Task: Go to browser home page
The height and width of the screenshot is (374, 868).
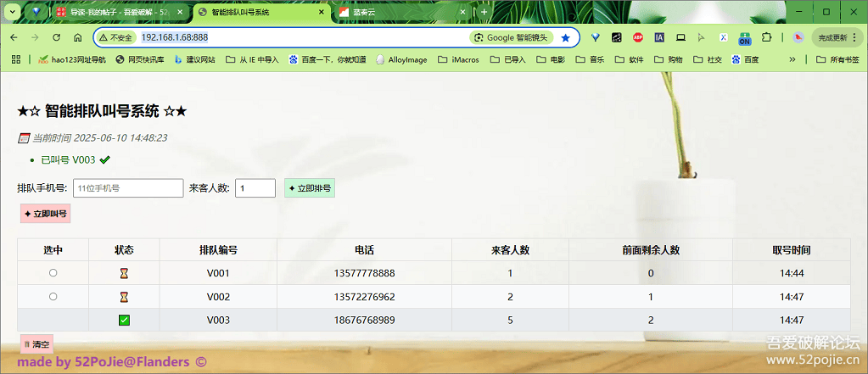Action: pyautogui.click(x=77, y=38)
